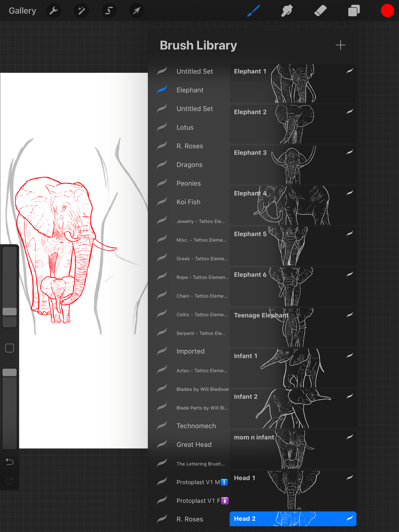
Task: Return to the Gallery
Action: (x=22, y=11)
